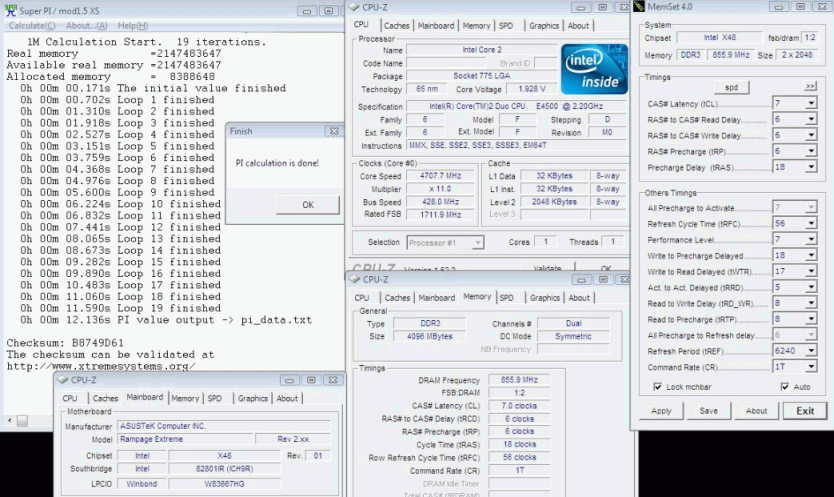This screenshot has height=497, width=834.
Task: Click the Checksum: B8749D61 line
Action: tap(65, 343)
